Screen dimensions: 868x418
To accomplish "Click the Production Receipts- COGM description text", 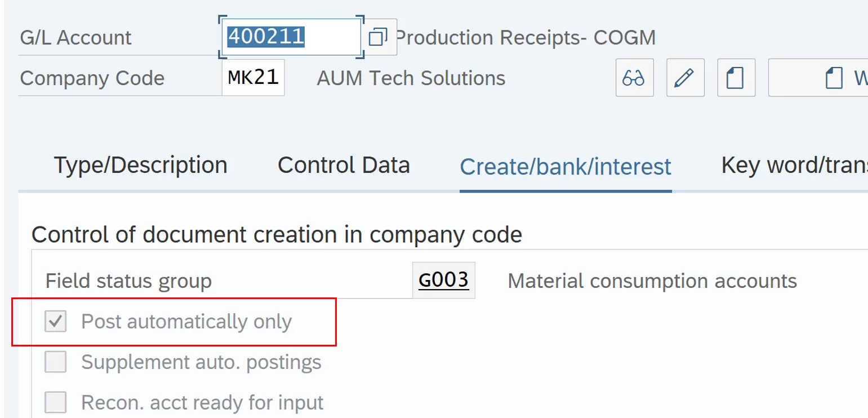I will tap(526, 38).
